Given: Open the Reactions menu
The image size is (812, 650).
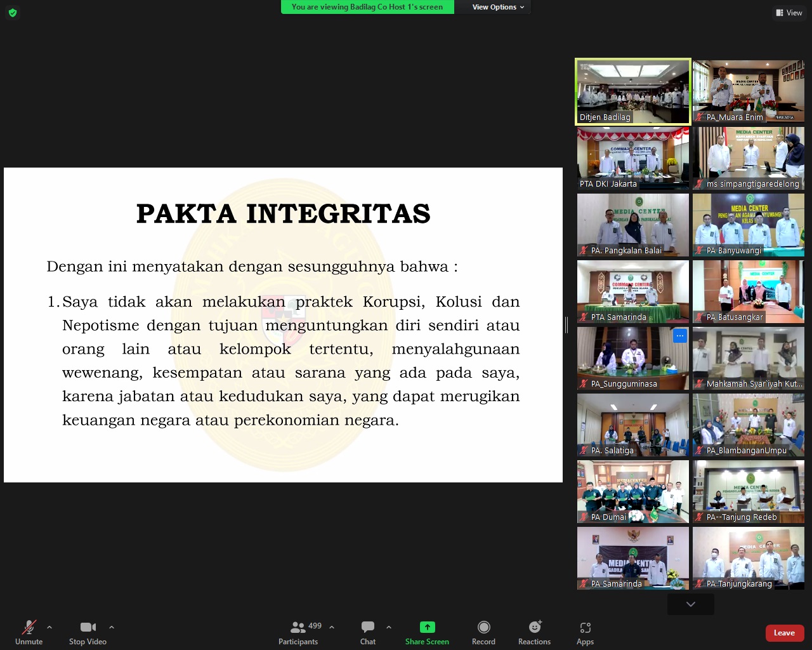Looking at the screenshot, I should click(535, 628).
